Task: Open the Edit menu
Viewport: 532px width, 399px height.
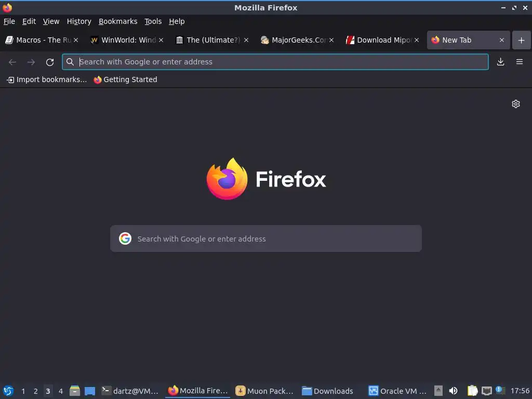Action: (29, 21)
